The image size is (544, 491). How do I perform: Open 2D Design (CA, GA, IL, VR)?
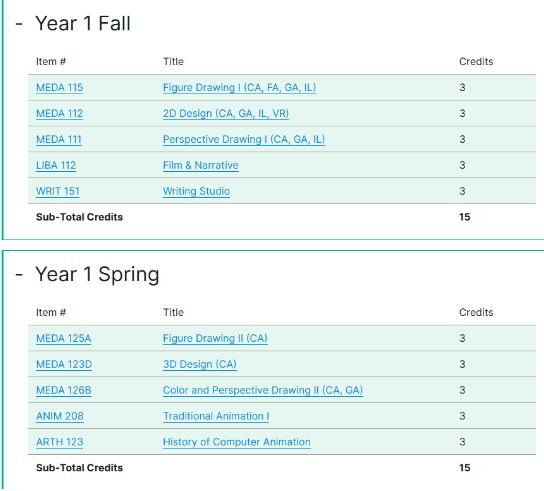[226, 113]
